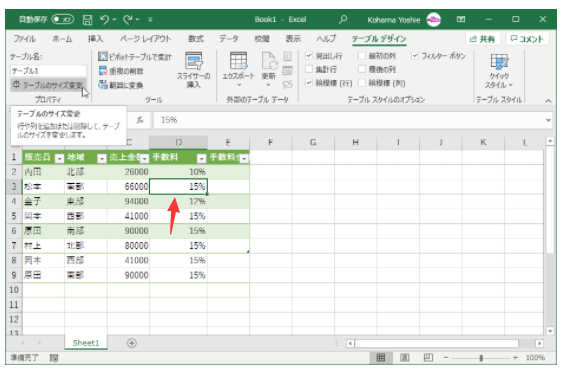Select column H header
Screen dimensions: 562x369
tap(355, 143)
